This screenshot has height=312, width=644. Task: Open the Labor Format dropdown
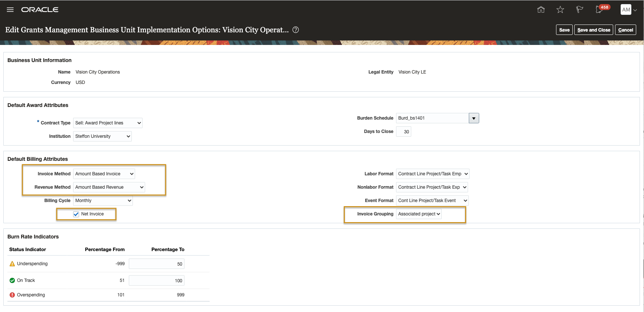point(432,174)
